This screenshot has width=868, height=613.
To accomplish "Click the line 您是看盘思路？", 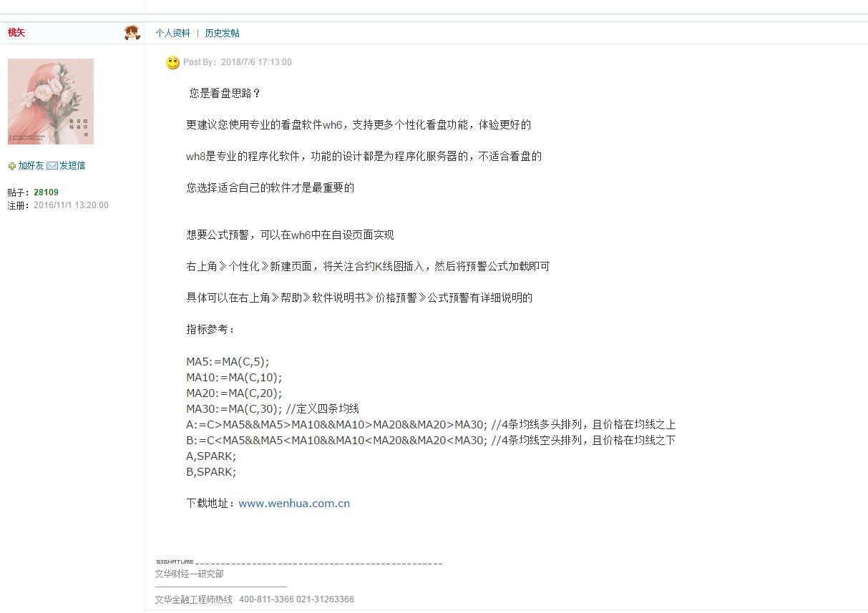I will pos(225,94).
